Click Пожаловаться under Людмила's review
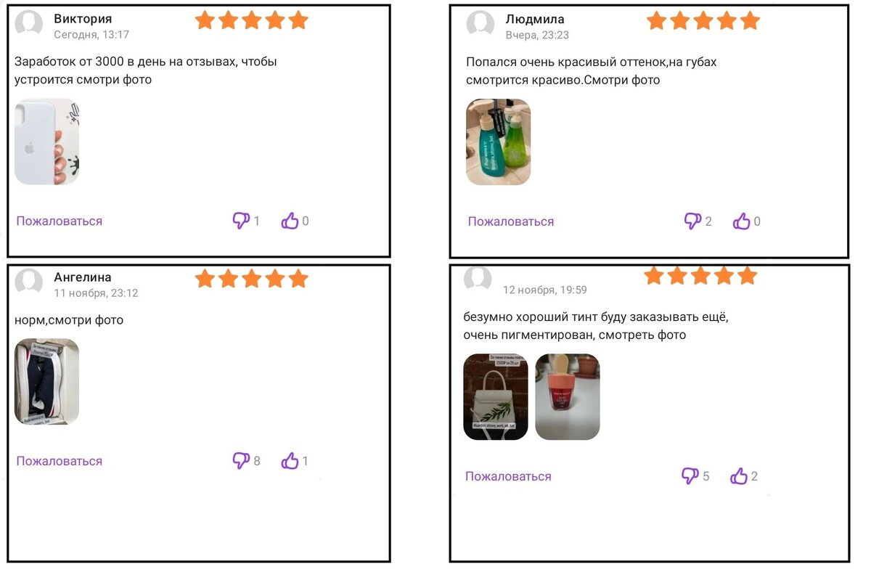871x588 pixels. 511,221
